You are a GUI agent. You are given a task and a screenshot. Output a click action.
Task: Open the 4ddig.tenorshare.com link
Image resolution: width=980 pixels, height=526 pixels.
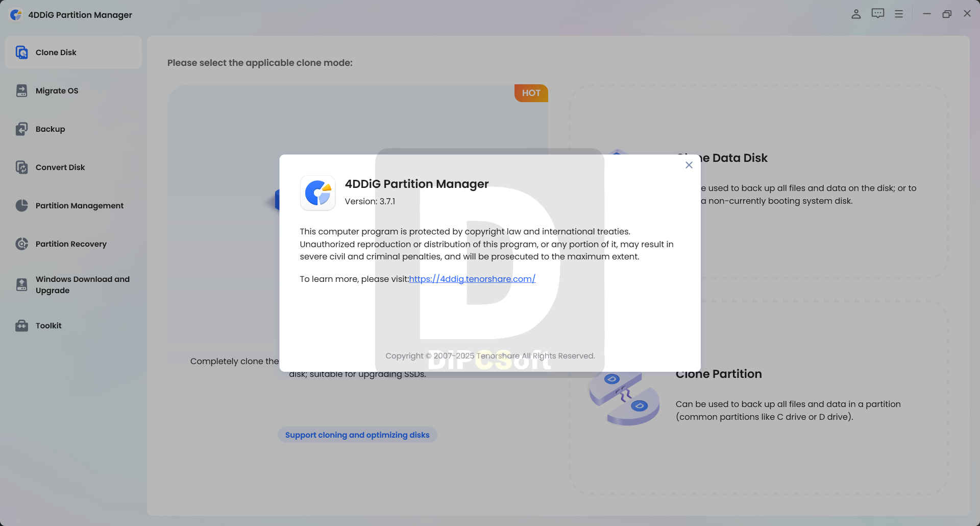(x=472, y=279)
